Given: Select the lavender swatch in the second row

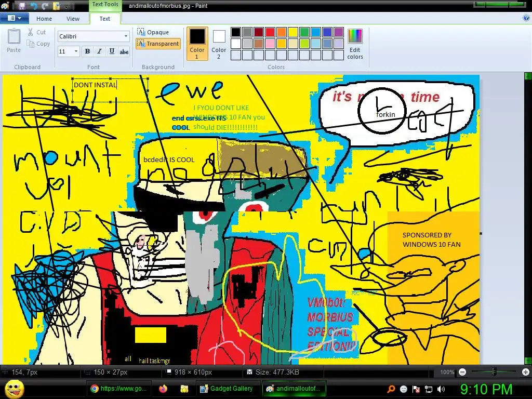Looking at the screenshot, I should (339, 44).
